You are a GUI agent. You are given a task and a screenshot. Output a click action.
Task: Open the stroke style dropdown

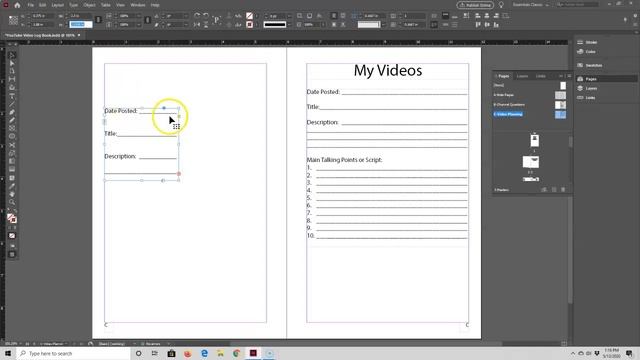(x=289, y=25)
